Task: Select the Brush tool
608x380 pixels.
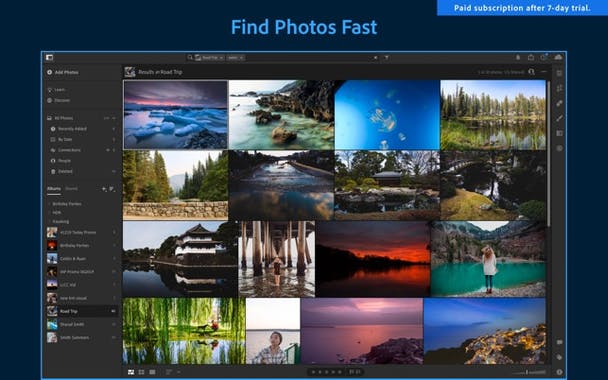Action: click(559, 118)
